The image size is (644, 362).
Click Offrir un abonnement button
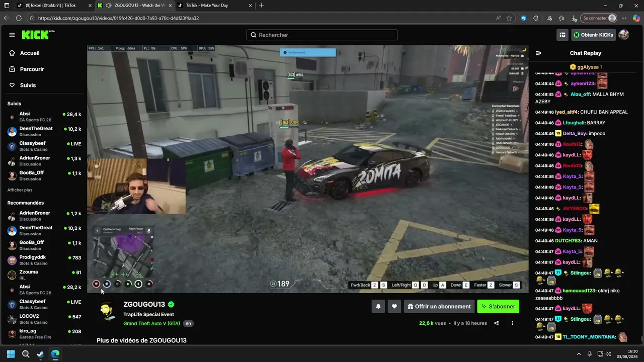coord(439,306)
